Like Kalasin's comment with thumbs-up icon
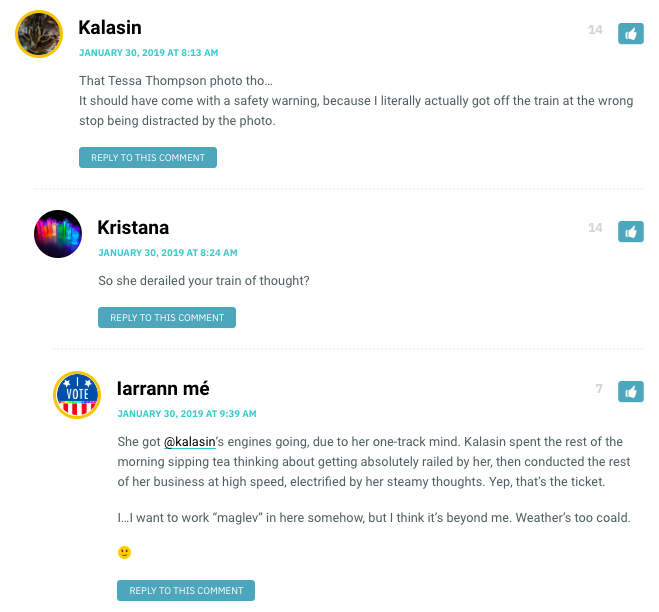Viewport: 659px width, 612px height. point(630,34)
